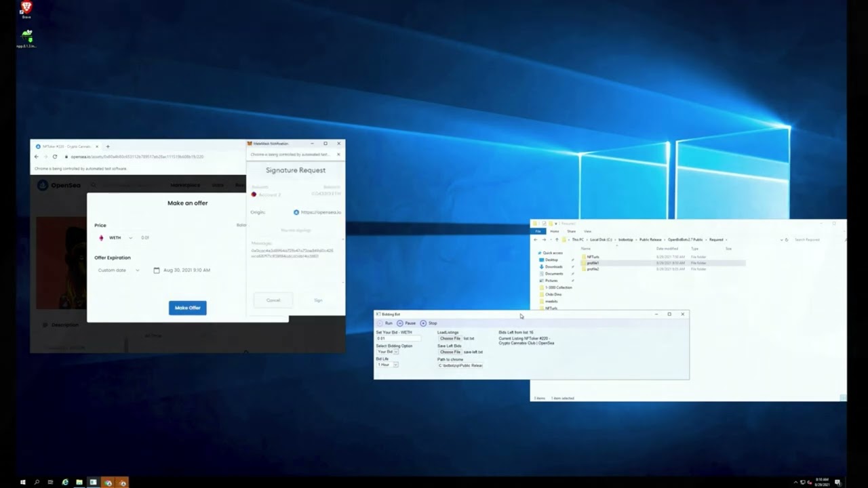
Task: Click the Pause button in Bidding Bot
Action: coord(407,323)
